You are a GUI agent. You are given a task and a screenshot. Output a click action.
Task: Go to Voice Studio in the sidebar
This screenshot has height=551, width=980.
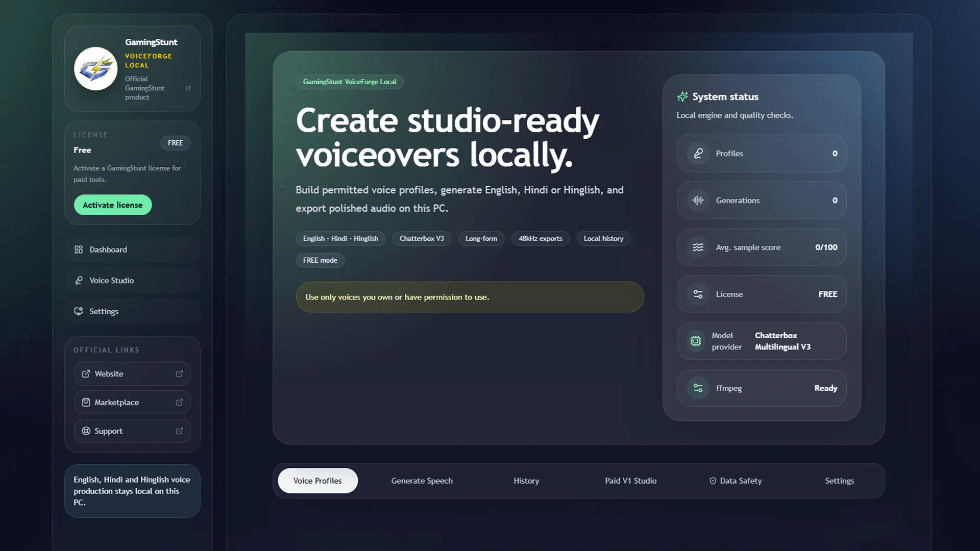click(132, 281)
